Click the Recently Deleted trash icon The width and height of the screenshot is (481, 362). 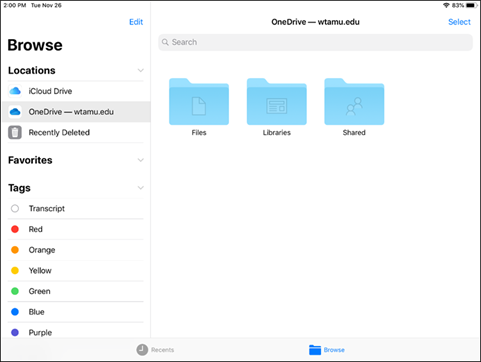coord(15,132)
